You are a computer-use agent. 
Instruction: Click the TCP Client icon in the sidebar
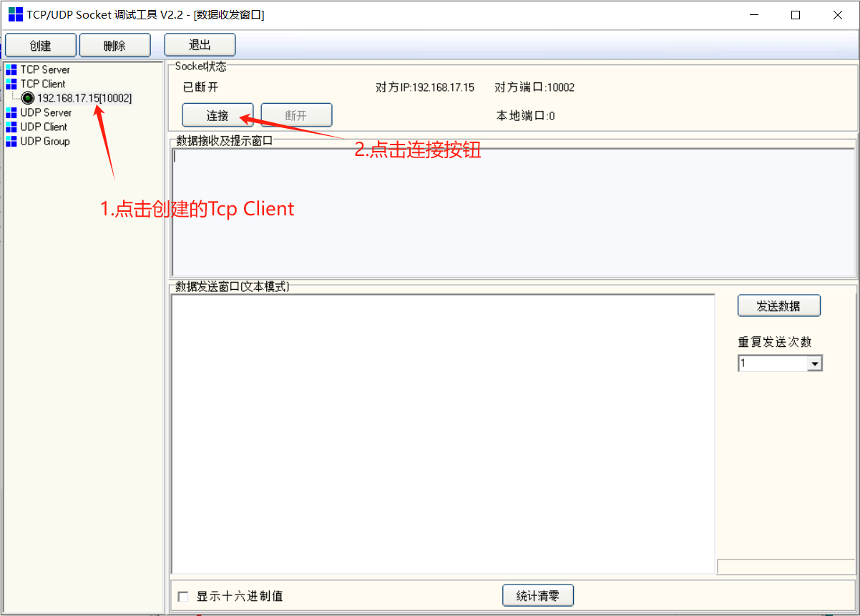click(10, 84)
